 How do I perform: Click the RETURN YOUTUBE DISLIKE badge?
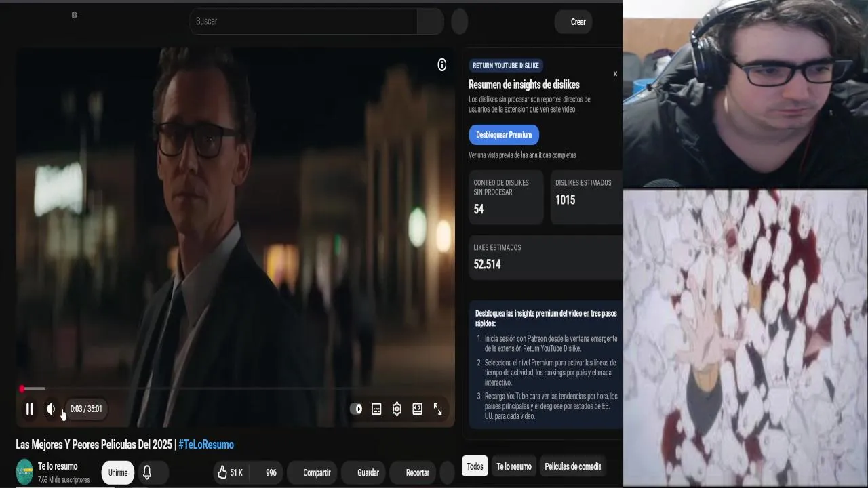(506, 66)
